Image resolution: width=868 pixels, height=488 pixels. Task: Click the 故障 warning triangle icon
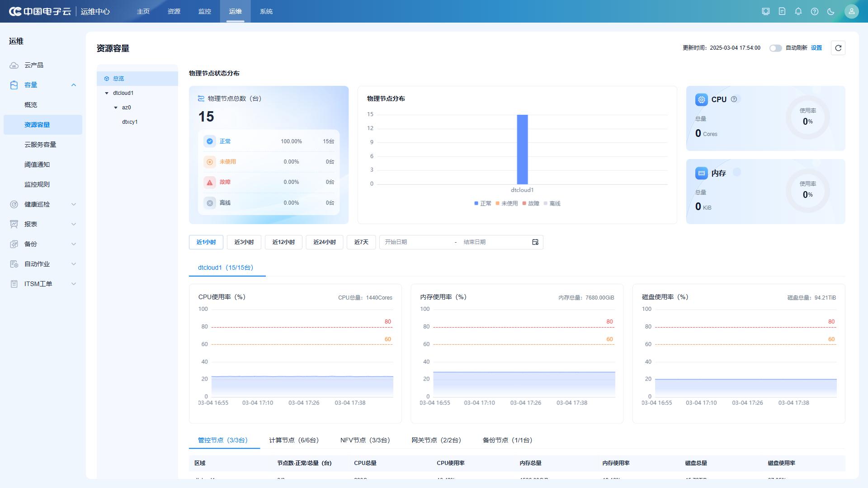pyautogui.click(x=210, y=182)
